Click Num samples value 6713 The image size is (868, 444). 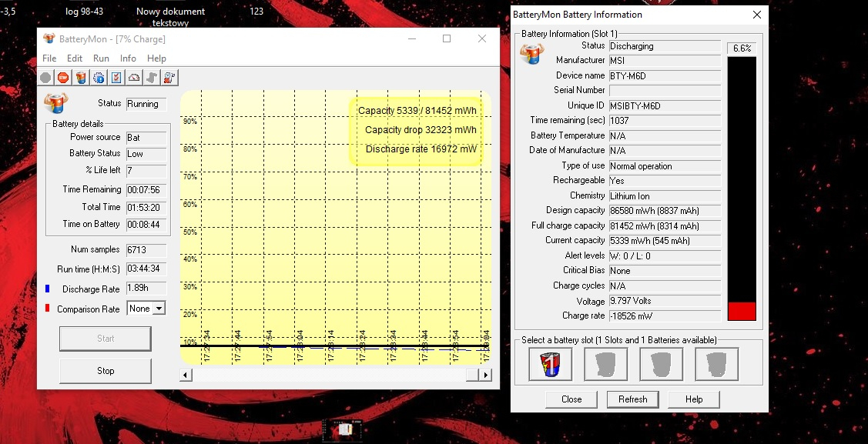[x=146, y=250]
